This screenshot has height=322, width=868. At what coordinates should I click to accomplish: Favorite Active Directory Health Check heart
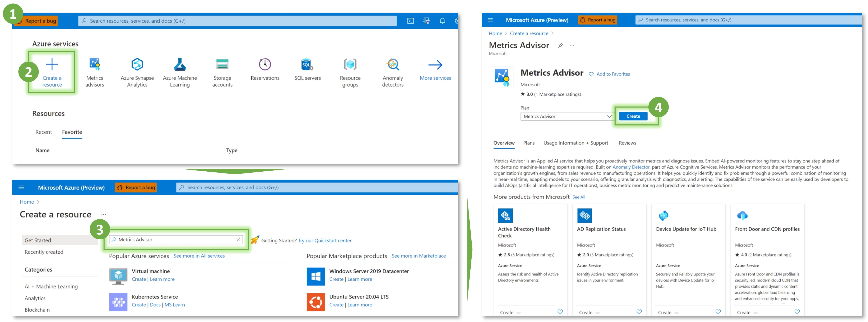560,311
